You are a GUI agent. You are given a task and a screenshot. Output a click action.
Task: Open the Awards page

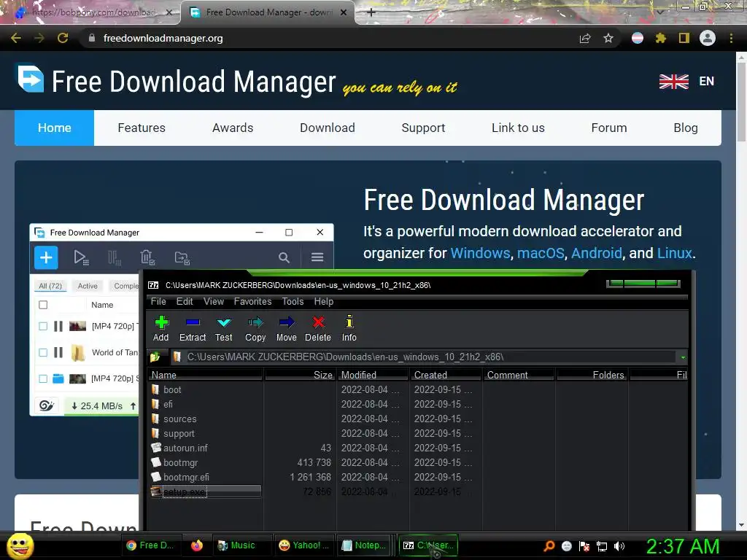pyautogui.click(x=233, y=128)
